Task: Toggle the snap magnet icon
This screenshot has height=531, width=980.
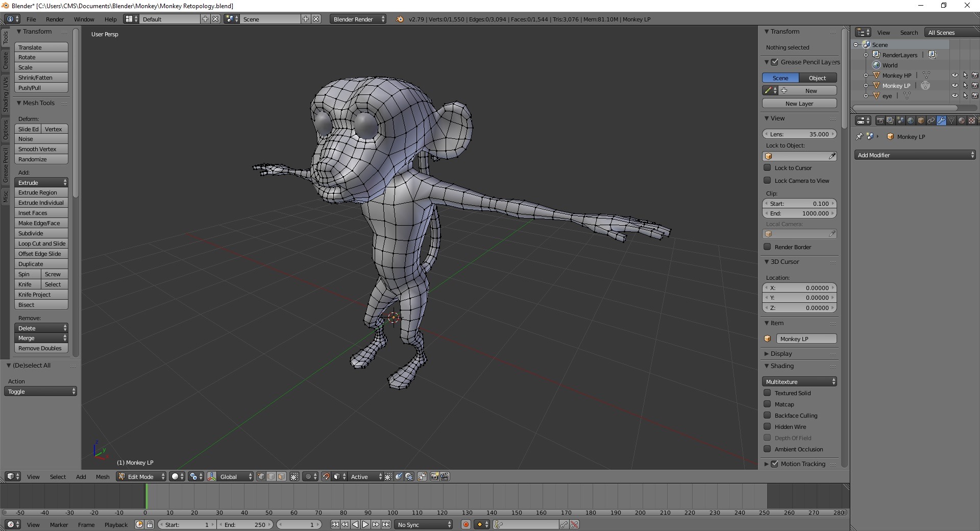Action: [326, 476]
